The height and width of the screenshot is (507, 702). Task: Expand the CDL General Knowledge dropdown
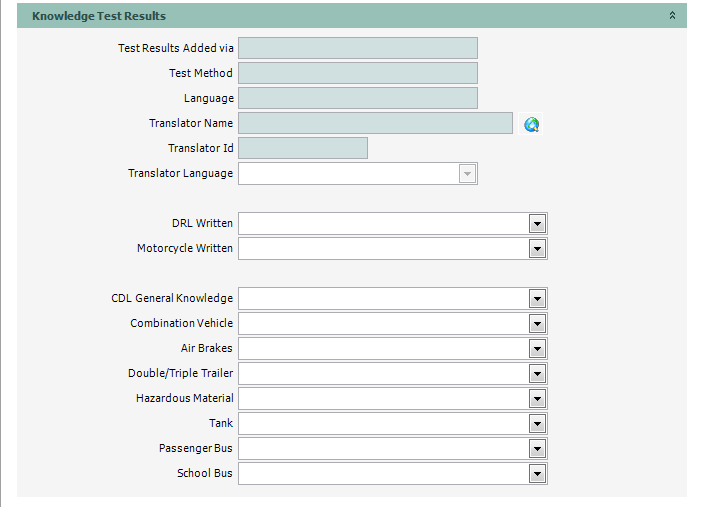pyautogui.click(x=537, y=299)
